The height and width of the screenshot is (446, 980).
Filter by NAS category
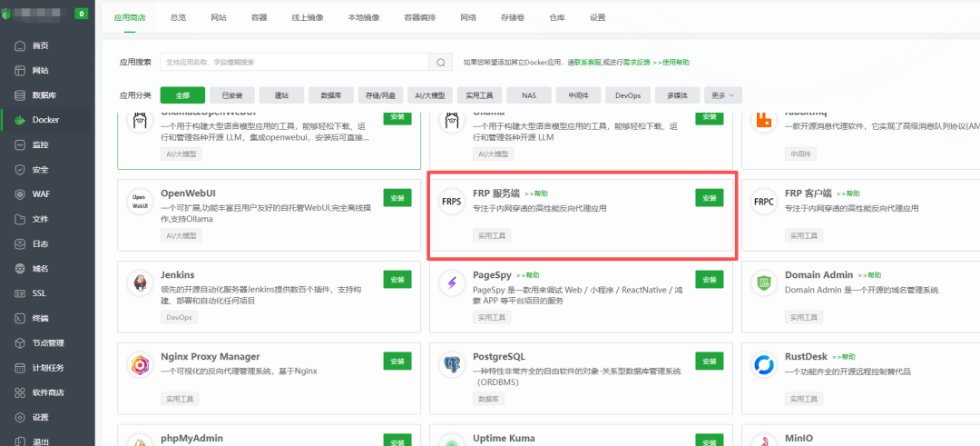[x=529, y=95]
